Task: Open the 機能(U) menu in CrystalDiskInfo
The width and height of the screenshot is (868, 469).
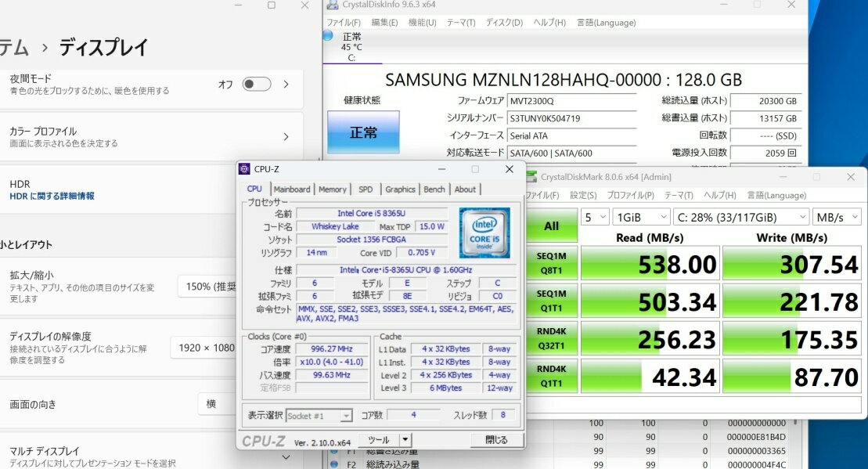Action: pos(422,23)
